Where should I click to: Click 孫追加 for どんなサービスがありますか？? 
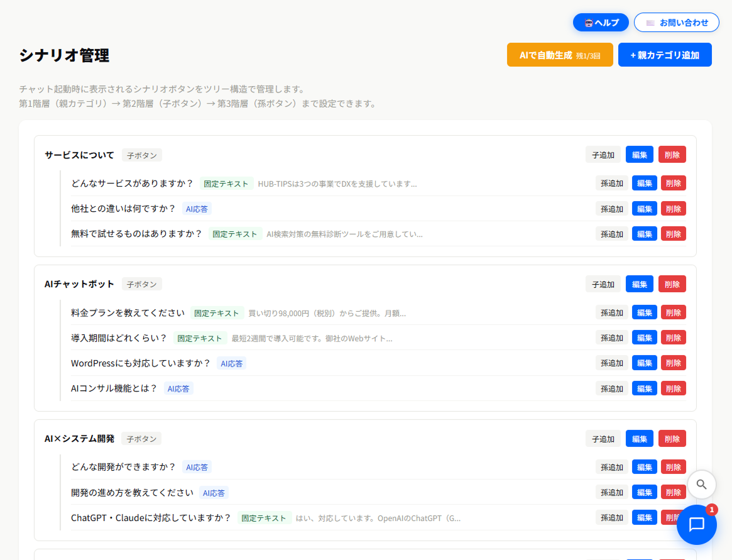pyautogui.click(x=611, y=184)
